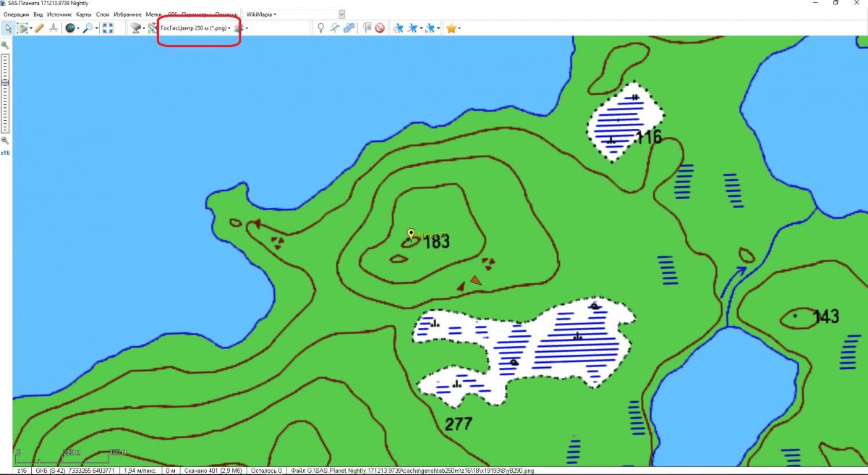Add a new placemark pin
Image resolution: width=868 pixels, height=475 pixels.
pos(320,28)
